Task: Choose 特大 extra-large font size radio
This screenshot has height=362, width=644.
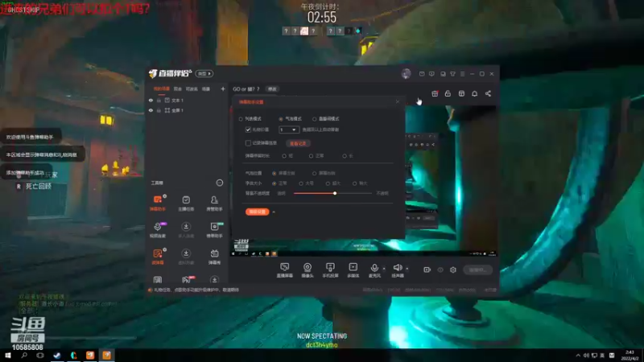Action: click(354, 183)
